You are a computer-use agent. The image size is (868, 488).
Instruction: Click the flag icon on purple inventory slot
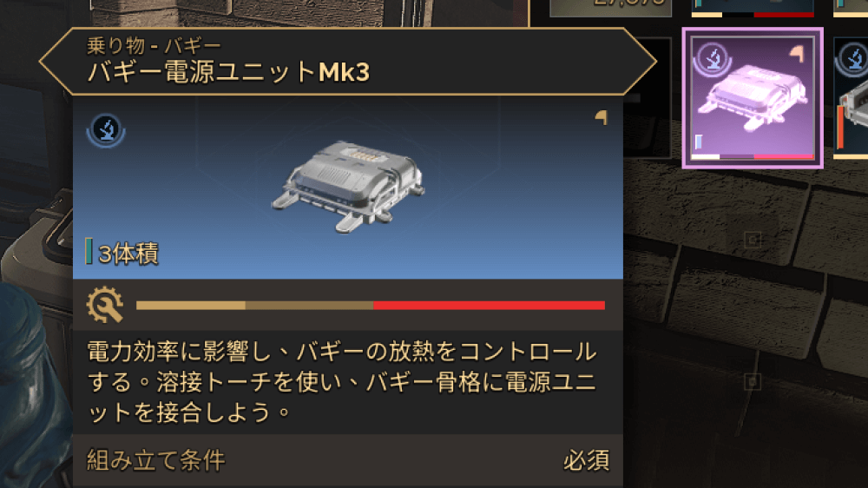coord(796,55)
